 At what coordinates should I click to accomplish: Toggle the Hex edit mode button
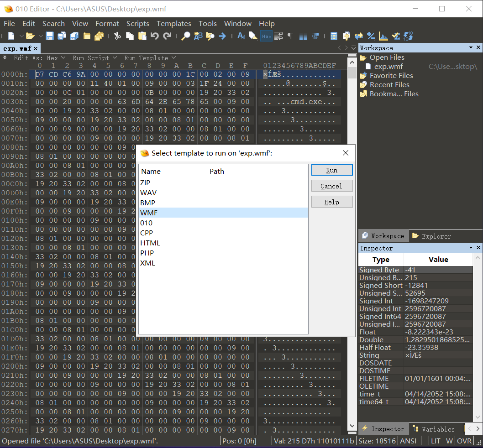(x=267, y=36)
